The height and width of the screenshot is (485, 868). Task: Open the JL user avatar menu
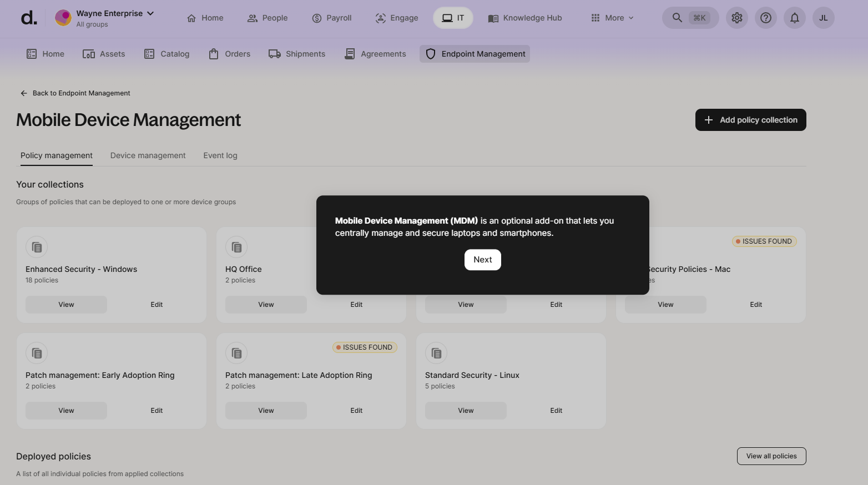[823, 18]
